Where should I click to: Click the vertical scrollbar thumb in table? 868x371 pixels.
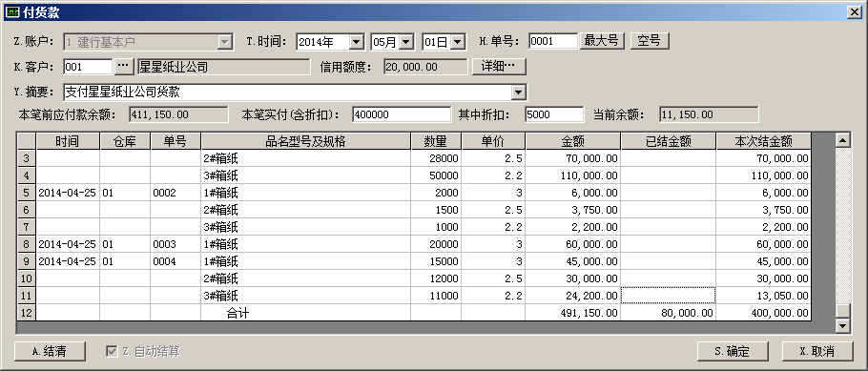(842, 311)
